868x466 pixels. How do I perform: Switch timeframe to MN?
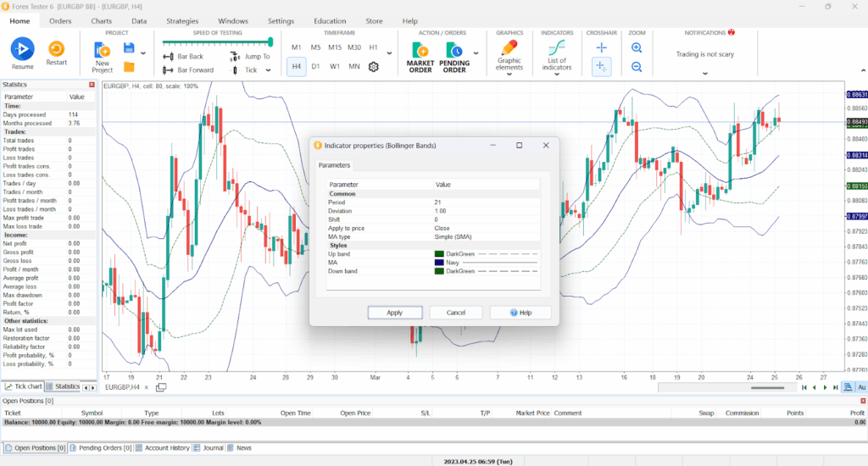click(354, 66)
